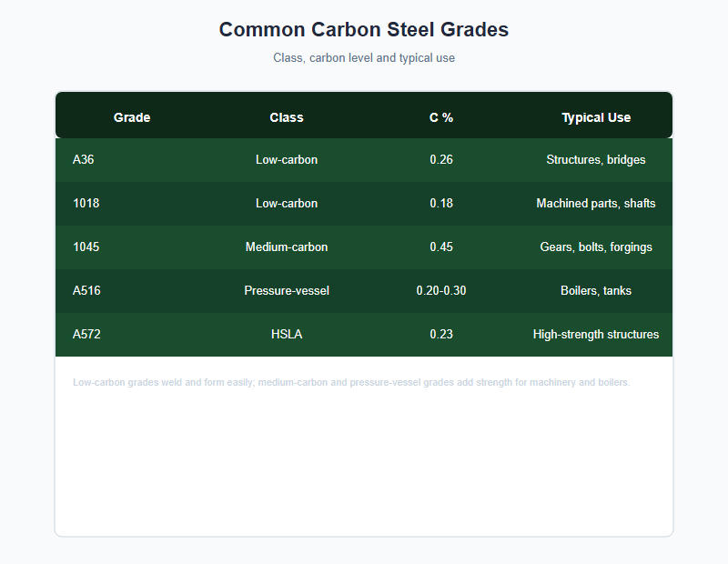Click the 'Typical Use' column header
The image size is (728, 564).
596,117
